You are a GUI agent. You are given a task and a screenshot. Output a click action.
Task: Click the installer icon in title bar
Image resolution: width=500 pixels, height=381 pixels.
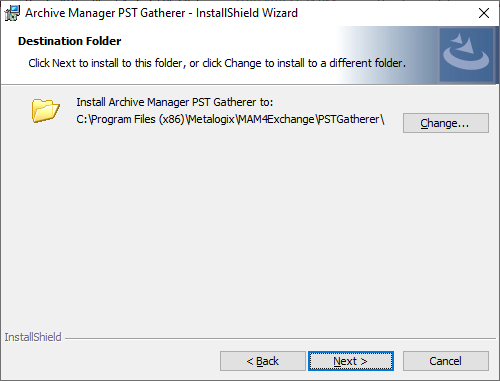coord(12,13)
